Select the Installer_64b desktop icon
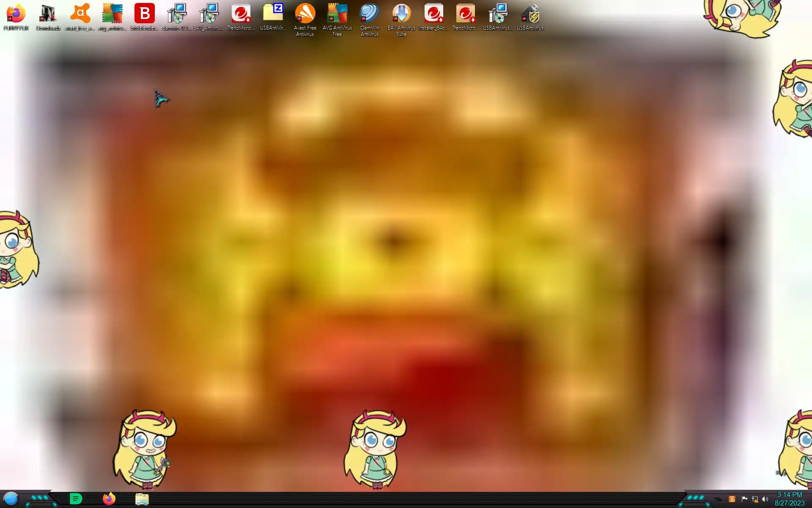The image size is (812, 508). coord(433,15)
